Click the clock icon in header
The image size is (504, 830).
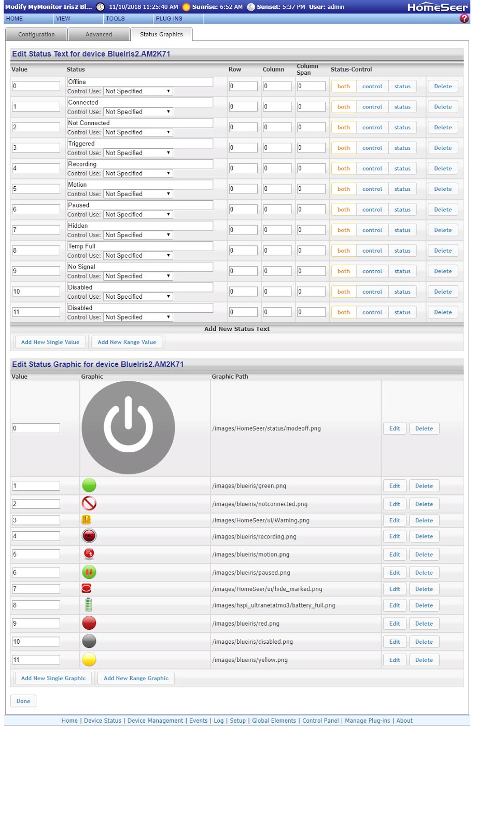101,7
